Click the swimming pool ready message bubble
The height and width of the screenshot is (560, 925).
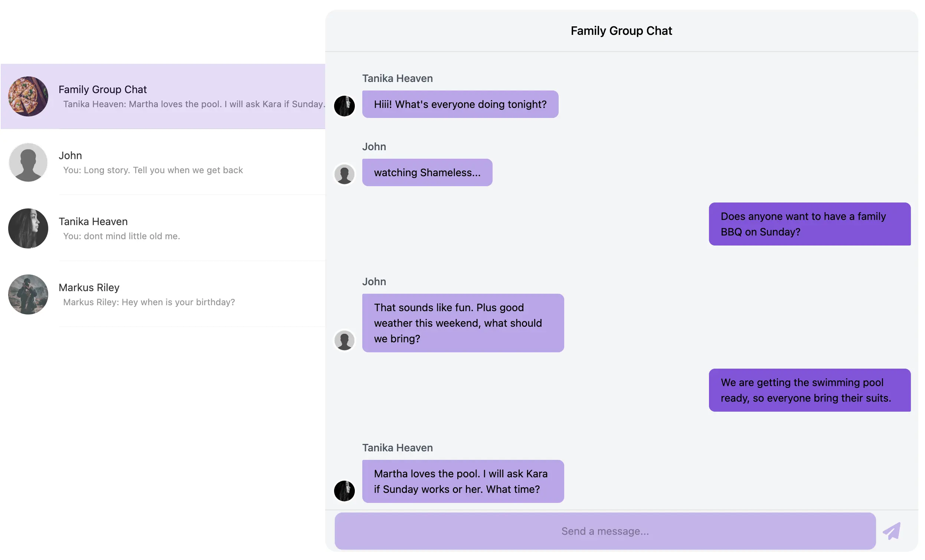809,390
